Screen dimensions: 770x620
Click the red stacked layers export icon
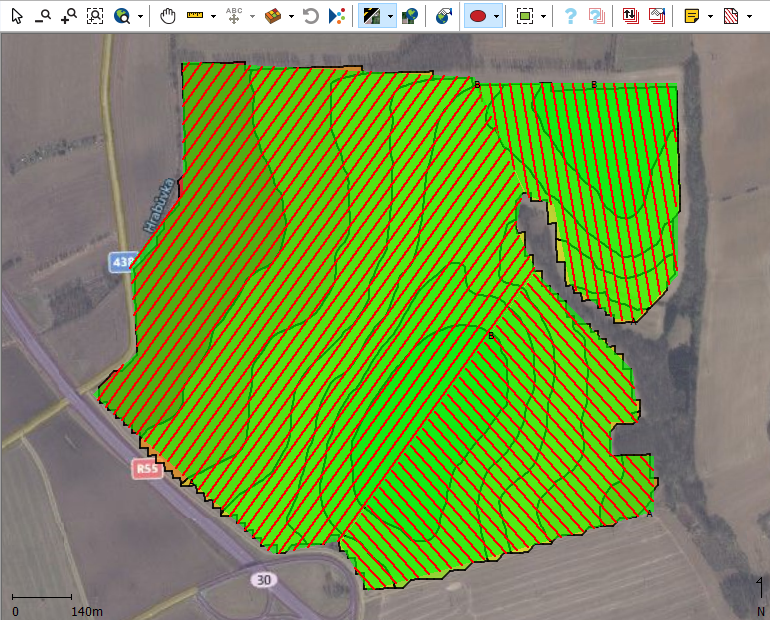point(657,16)
